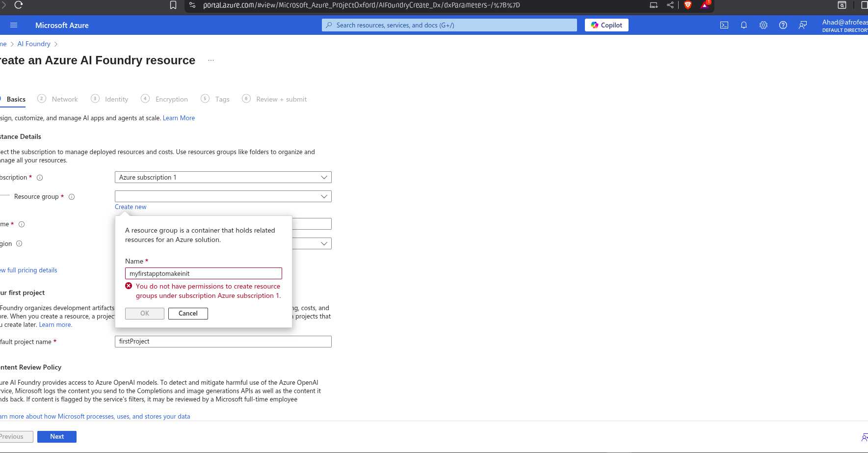
Task: Click the browser reload icon
Action: (19, 5)
